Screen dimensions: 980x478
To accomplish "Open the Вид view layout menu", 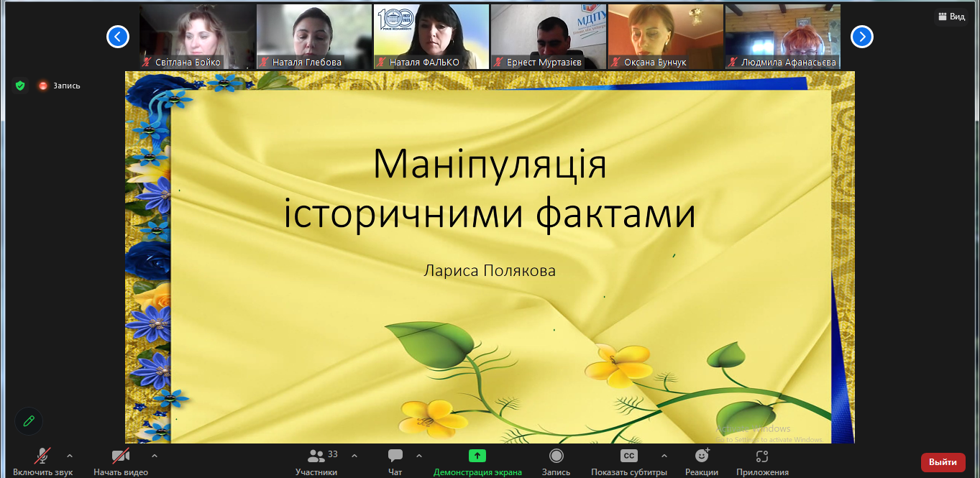I will pyautogui.click(x=951, y=17).
